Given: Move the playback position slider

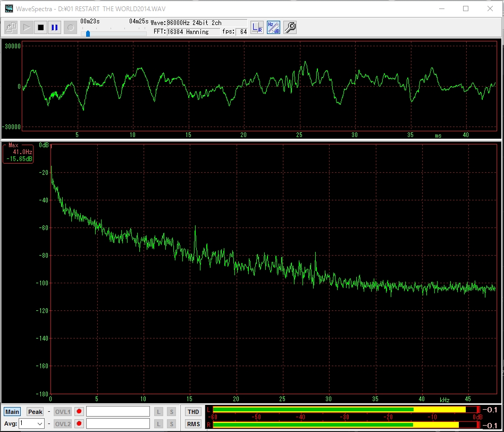Looking at the screenshot, I should [88, 33].
